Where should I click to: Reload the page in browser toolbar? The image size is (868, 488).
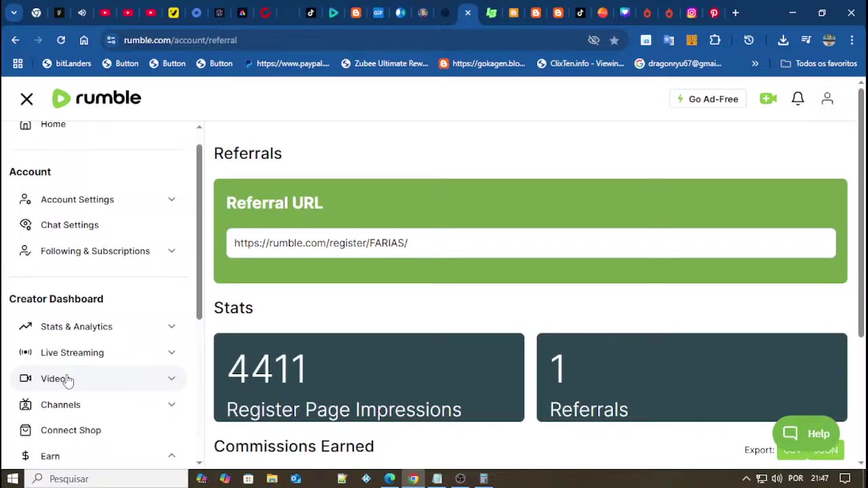61,40
